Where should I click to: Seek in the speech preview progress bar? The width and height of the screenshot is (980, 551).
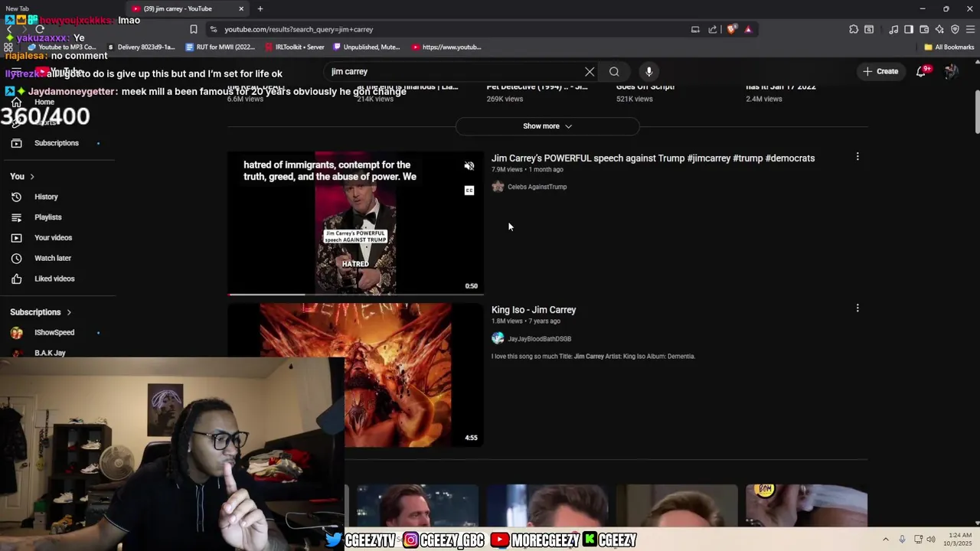tap(356, 294)
